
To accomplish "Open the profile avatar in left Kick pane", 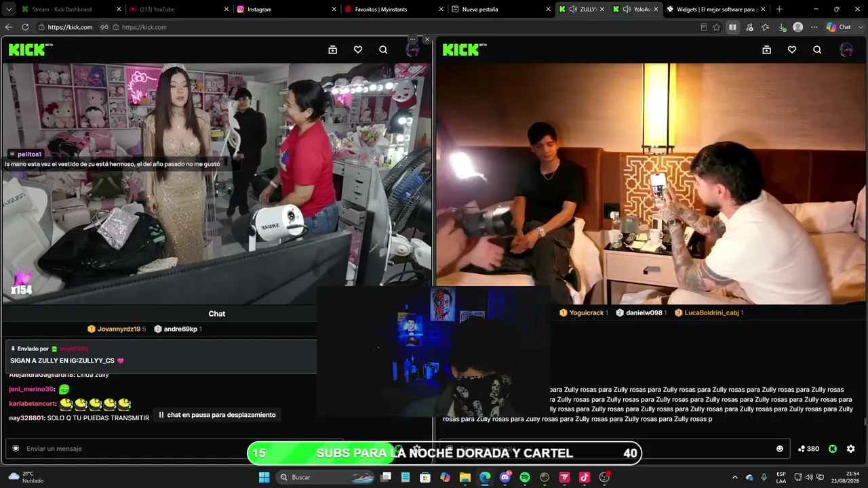I will [x=412, y=49].
